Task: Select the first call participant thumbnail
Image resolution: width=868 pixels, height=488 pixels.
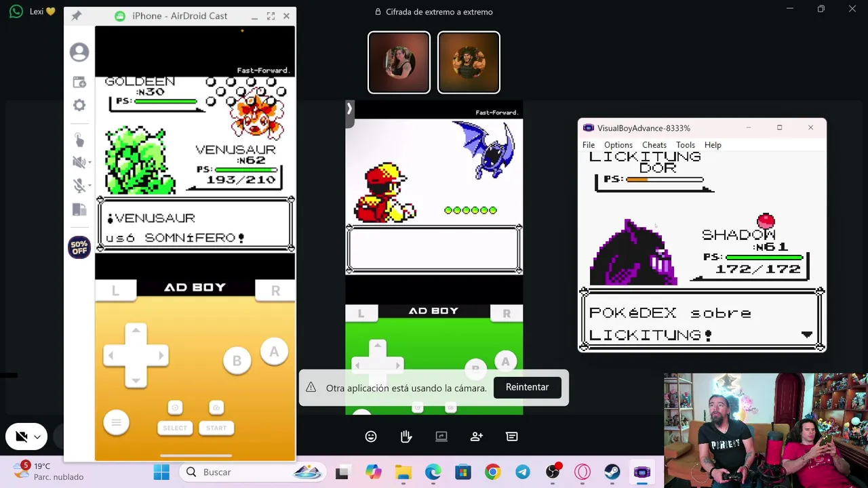Action: pyautogui.click(x=399, y=62)
